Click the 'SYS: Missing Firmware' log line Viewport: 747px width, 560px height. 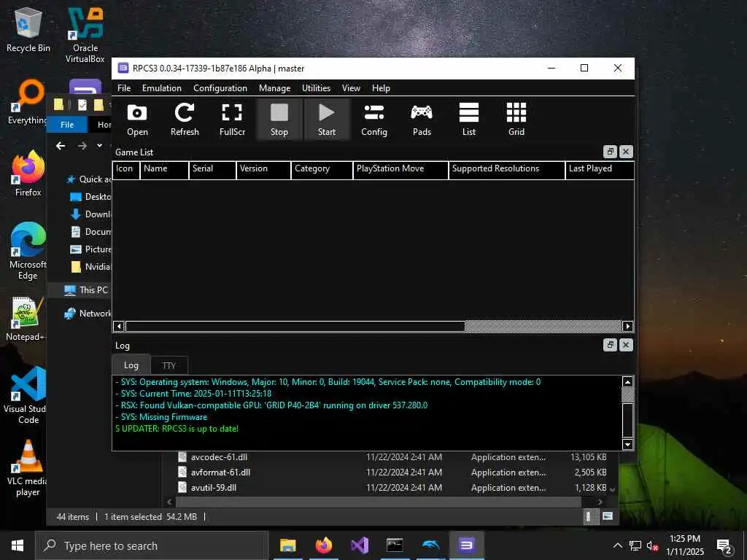click(161, 417)
